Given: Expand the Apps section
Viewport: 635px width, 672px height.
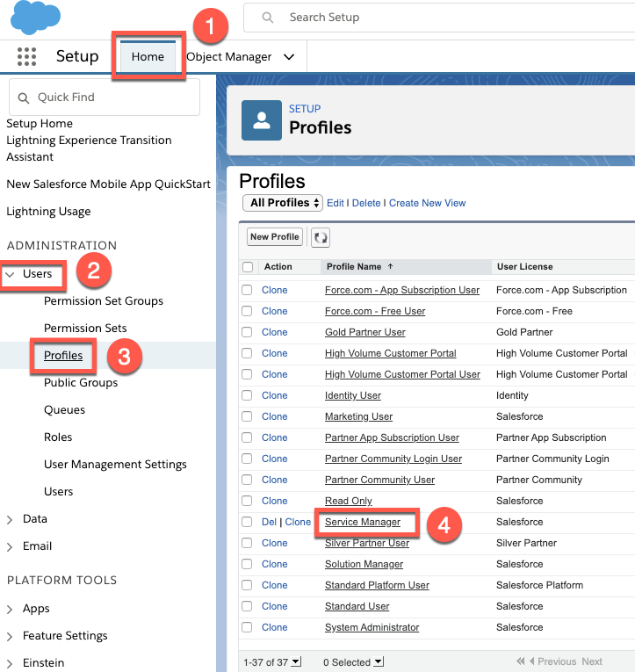Looking at the screenshot, I should (10, 610).
